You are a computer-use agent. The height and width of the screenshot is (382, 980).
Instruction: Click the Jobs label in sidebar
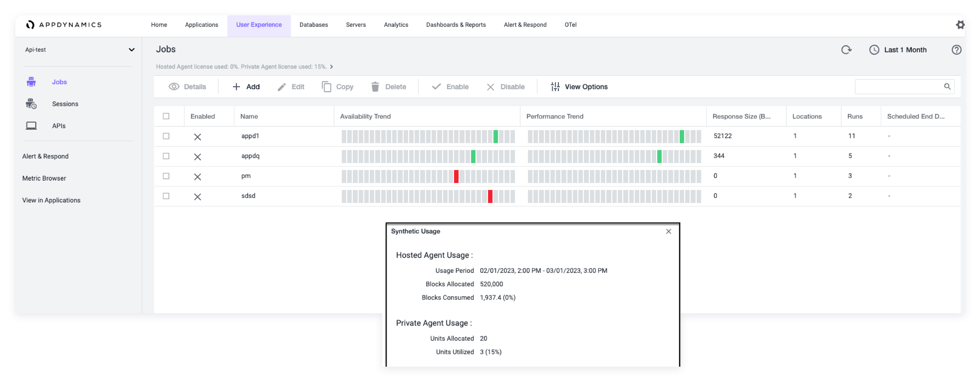[x=59, y=82]
